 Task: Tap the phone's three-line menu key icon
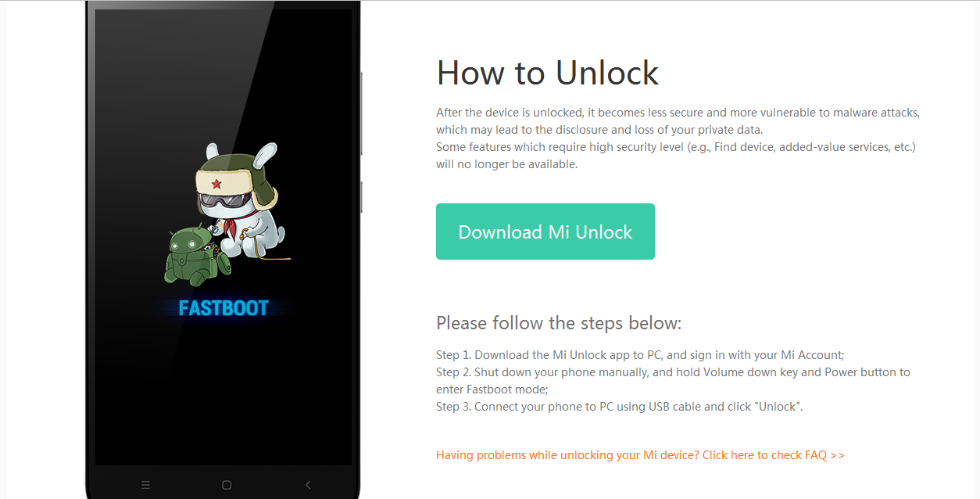[x=145, y=485]
